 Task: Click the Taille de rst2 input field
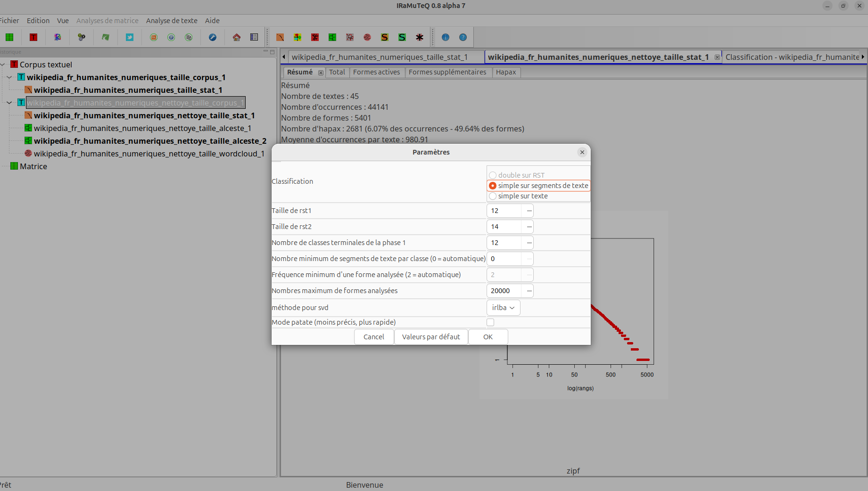tap(504, 227)
